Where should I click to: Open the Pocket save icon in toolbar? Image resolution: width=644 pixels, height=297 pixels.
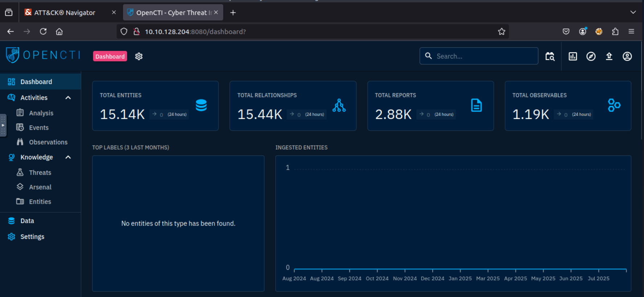pyautogui.click(x=566, y=32)
